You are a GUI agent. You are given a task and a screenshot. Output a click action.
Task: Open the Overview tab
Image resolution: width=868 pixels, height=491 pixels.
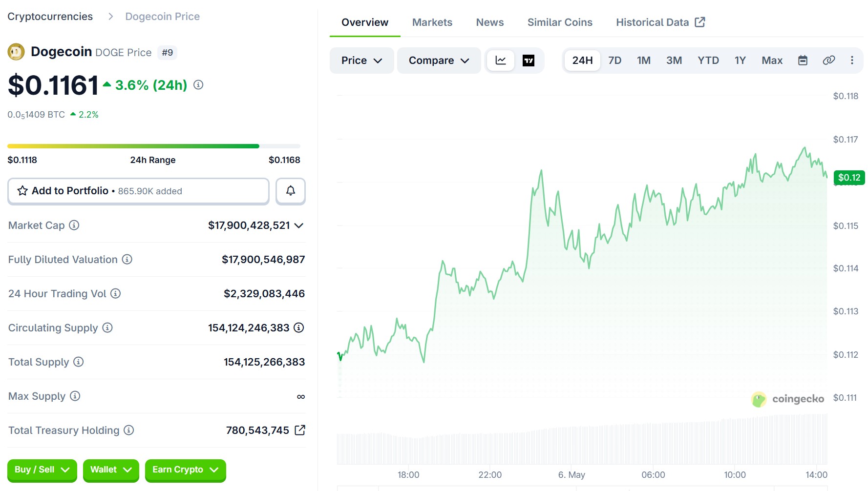[x=365, y=22]
